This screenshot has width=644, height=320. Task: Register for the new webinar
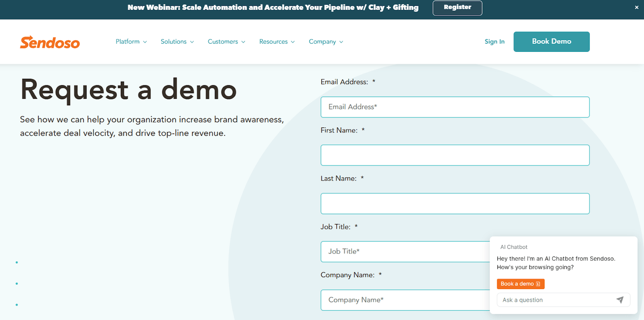[458, 8]
